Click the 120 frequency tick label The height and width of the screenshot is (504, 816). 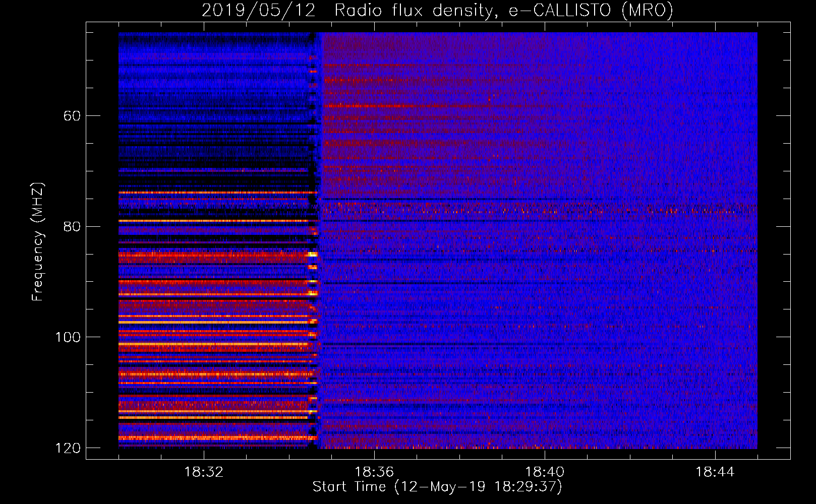[x=68, y=448]
